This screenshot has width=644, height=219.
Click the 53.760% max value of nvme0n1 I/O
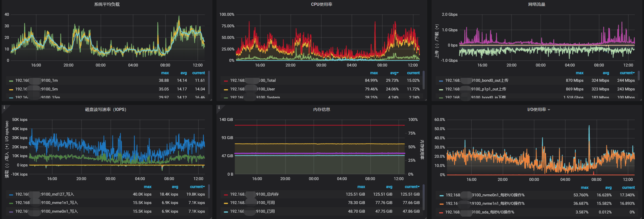[x=581, y=195]
